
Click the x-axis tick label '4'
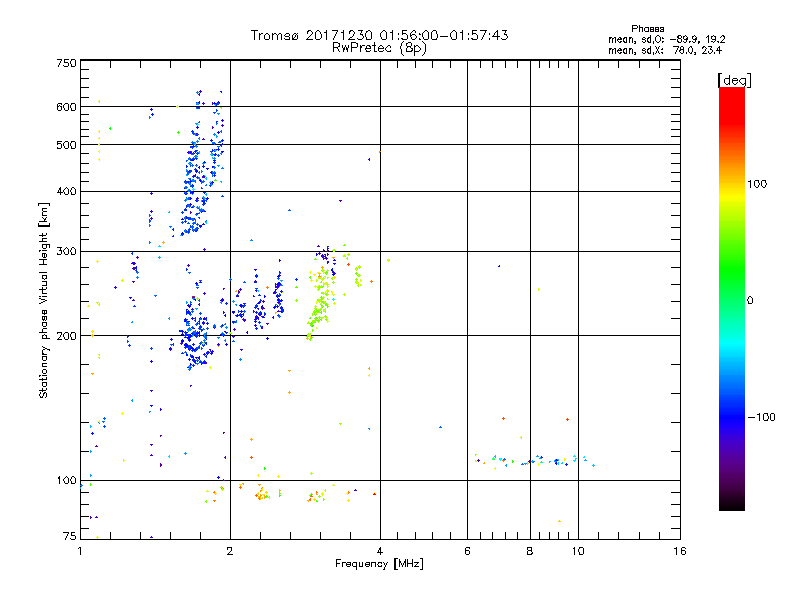pyautogui.click(x=380, y=551)
